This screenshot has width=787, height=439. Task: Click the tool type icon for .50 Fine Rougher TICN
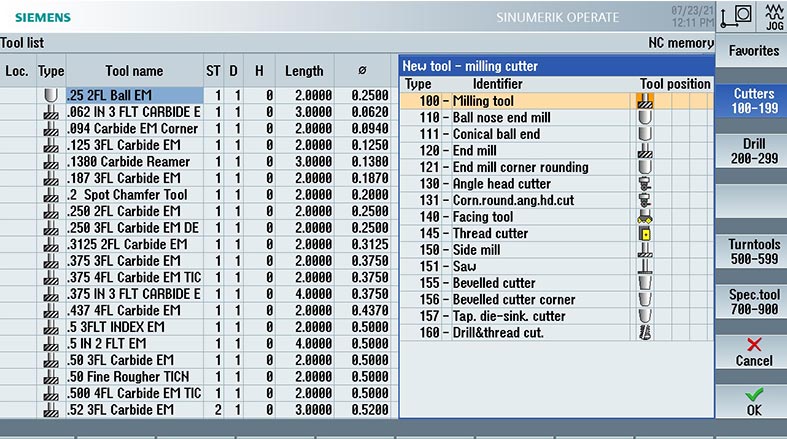51,377
